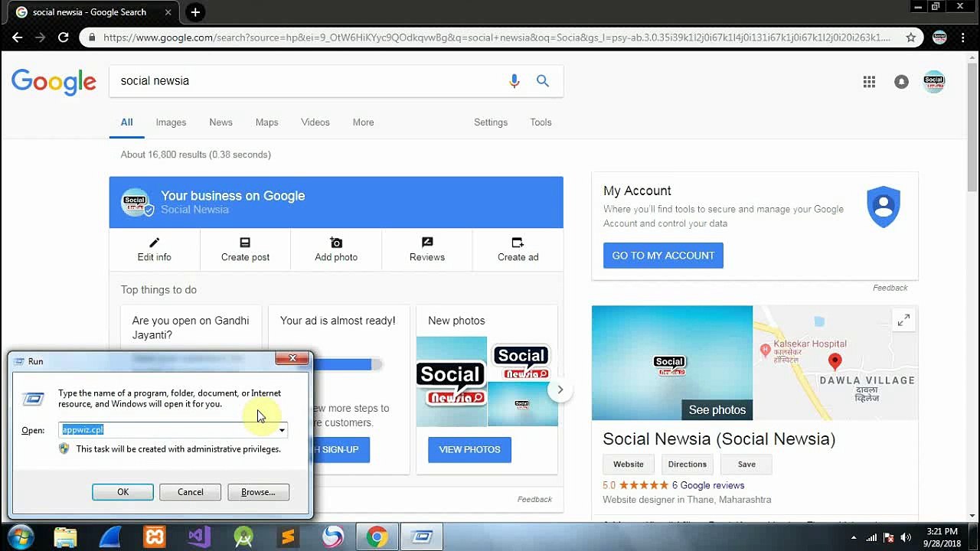Open the Google apps grid
980x551 pixels.
tap(869, 82)
